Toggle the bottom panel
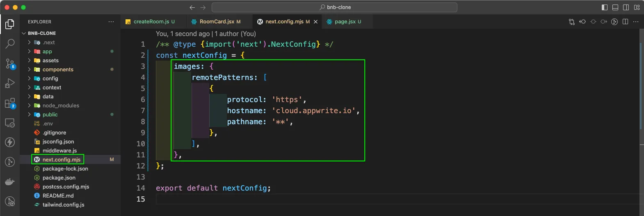This screenshot has height=216, width=644. 615,7
